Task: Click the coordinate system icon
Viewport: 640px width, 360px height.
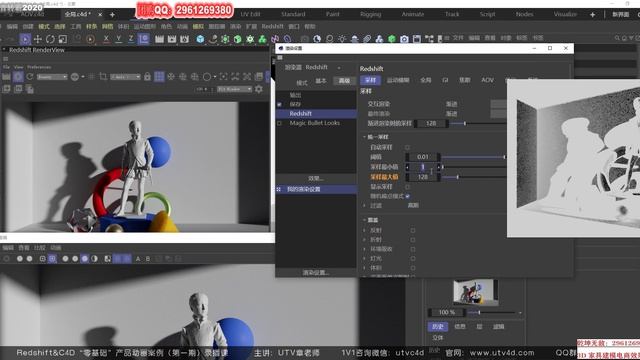Action: [144, 39]
